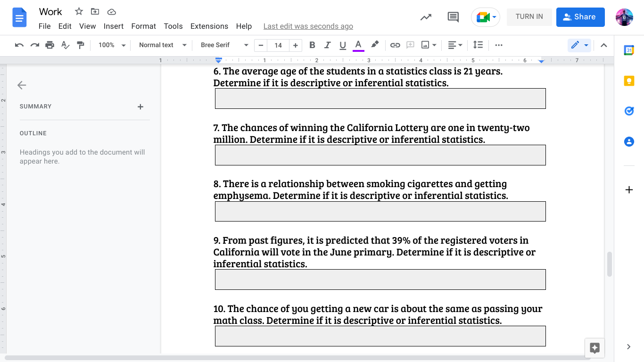The image size is (644, 362).
Task: Open the Google Docs home icon
Action: 19,18
